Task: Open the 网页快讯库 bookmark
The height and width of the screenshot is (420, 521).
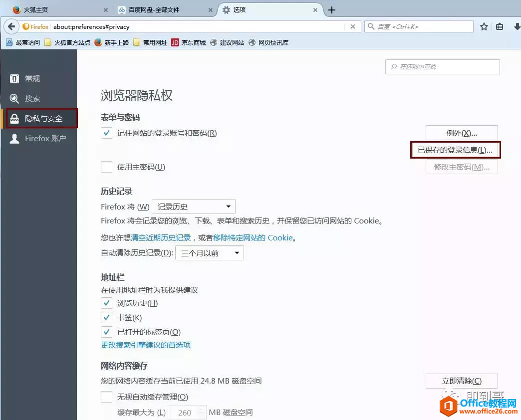Action: [268, 42]
